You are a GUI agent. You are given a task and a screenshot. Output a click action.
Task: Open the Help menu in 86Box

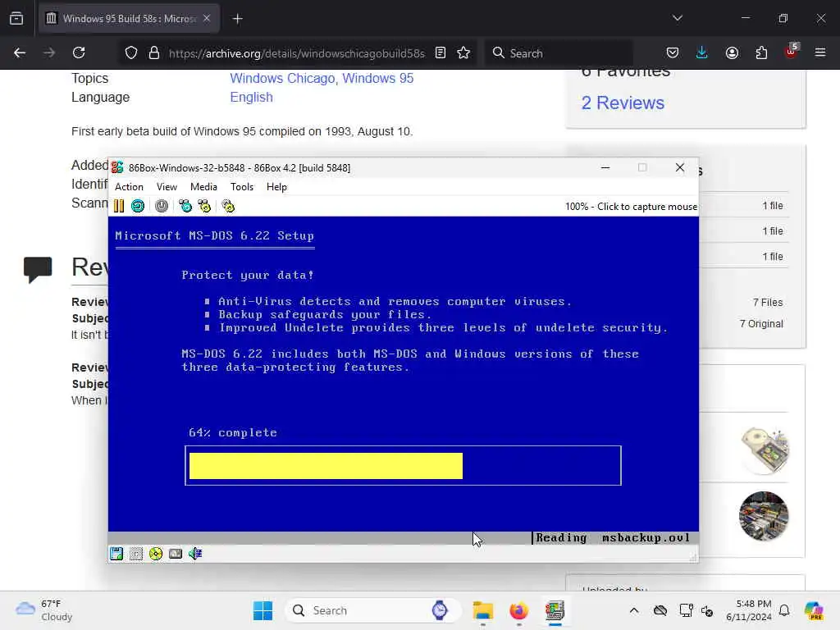(x=276, y=187)
